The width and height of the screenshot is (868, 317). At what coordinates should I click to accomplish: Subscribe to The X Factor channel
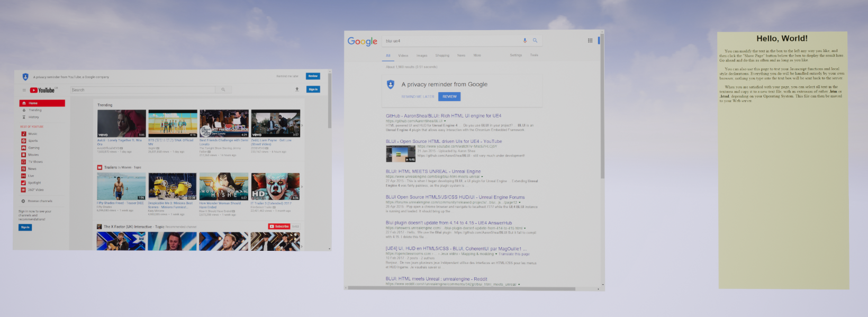tap(279, 227)
